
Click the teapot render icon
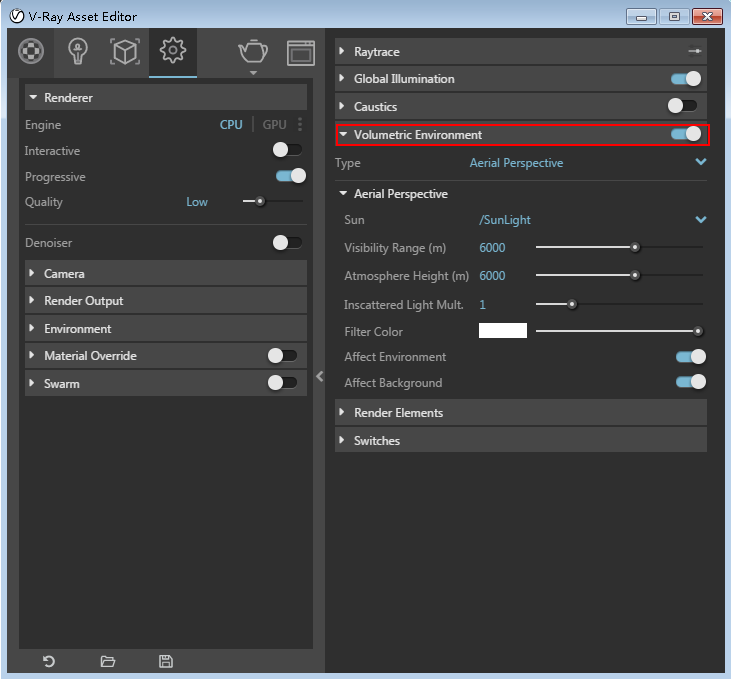(x=252, y=52)
